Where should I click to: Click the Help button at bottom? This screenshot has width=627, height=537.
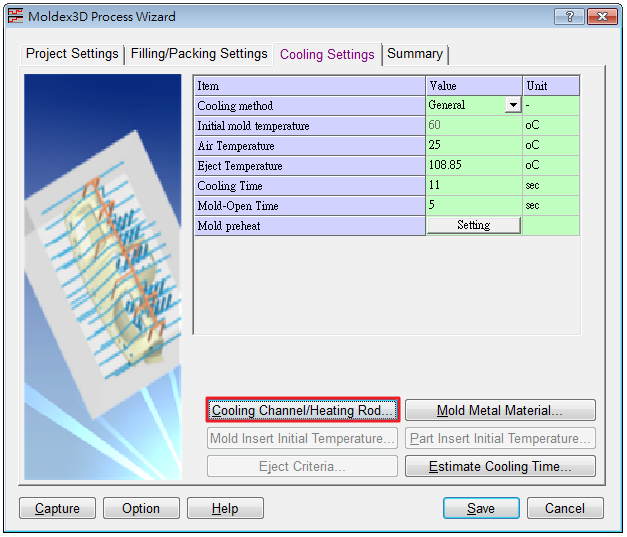click(x=225, y=508)
